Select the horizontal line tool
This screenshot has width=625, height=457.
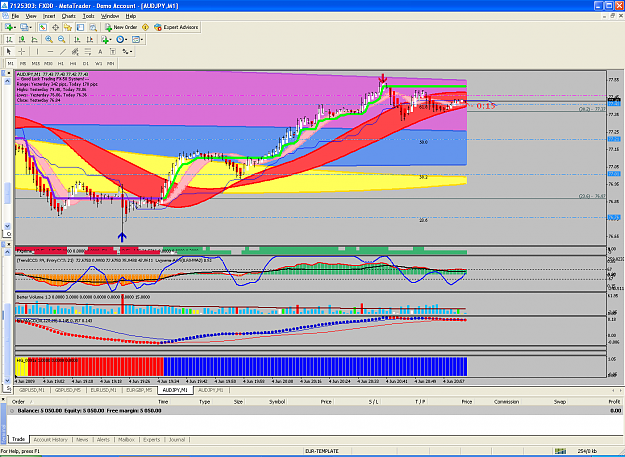tap(50, 51)
